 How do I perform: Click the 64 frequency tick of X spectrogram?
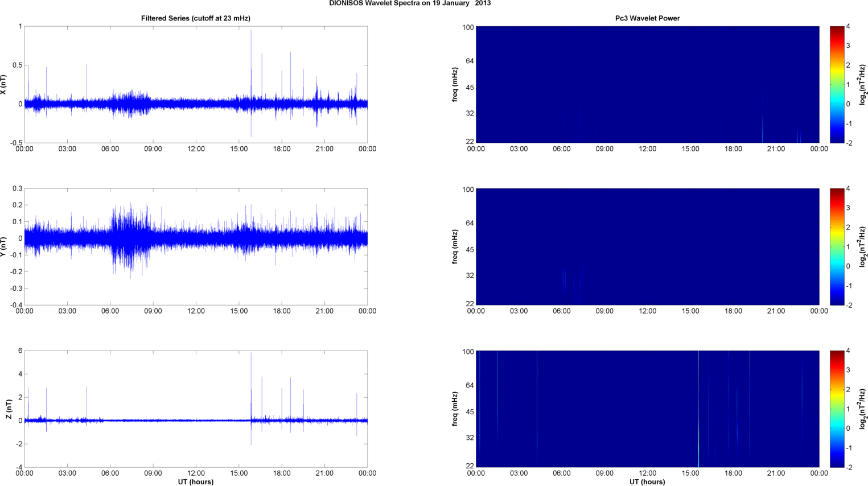point(470,61)
